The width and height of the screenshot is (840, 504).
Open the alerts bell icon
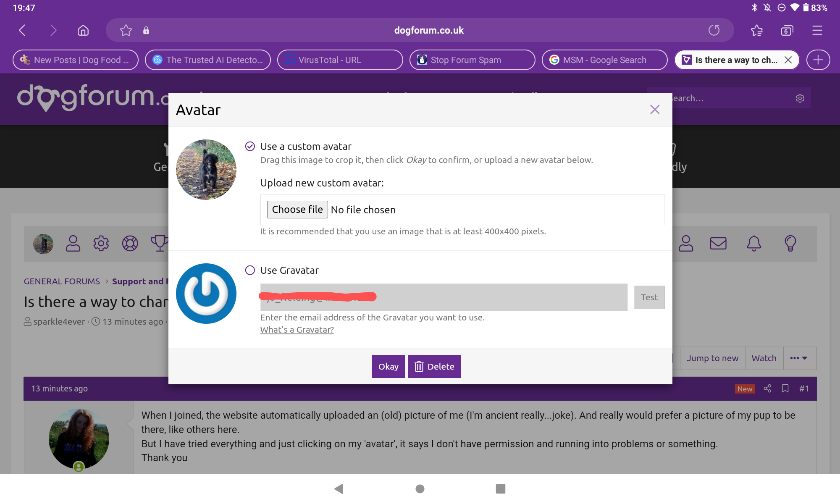pyautogui.click(x=754, y=243)
